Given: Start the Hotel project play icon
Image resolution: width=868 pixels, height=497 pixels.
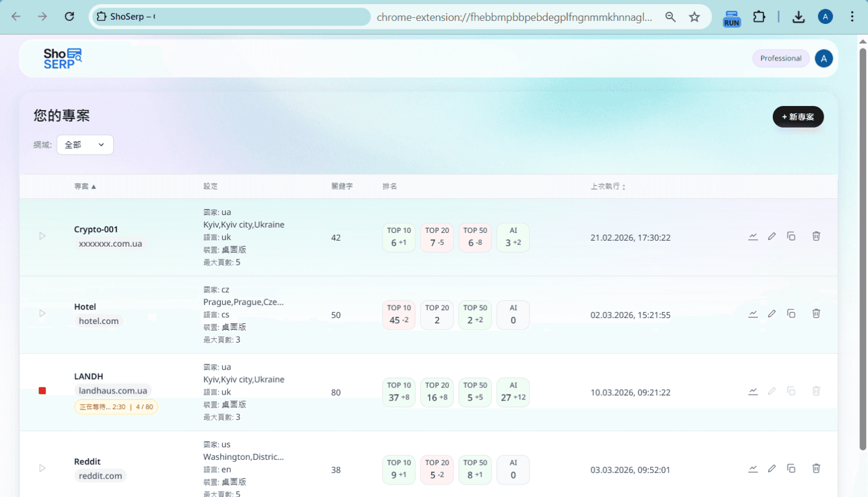Looking at the screenshot, I should (42, 313).
